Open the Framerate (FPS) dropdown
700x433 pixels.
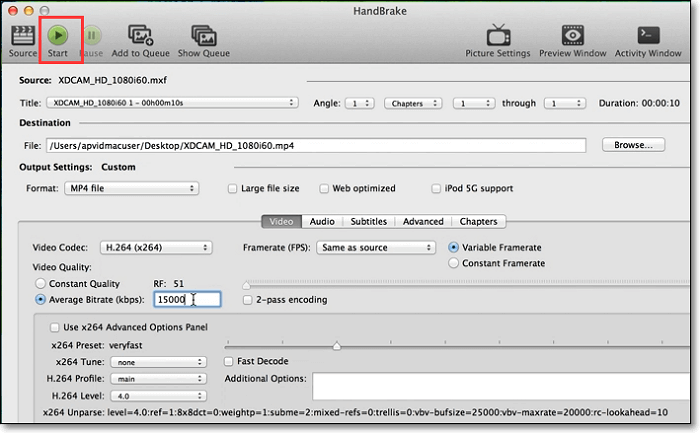point(375,247)
